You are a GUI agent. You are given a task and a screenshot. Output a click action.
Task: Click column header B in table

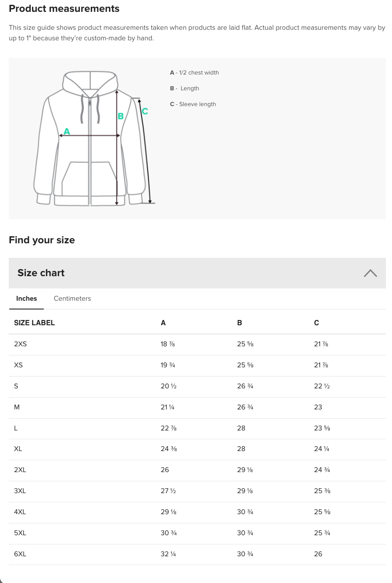pyautogui.click(x=239, y=323)
